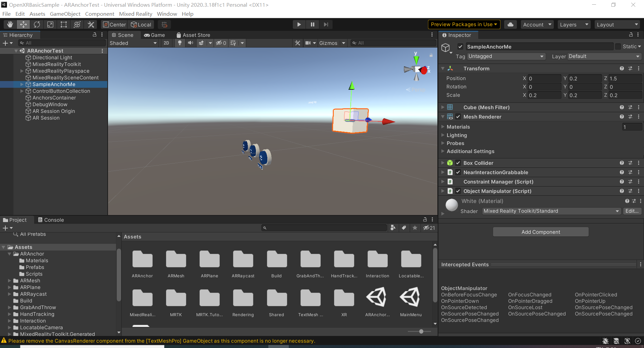The width and height of the screenshot is (644, 348).
Task: Expand ControlButtonCollection in Hierarchy
Action: click(x=22, y=91)
